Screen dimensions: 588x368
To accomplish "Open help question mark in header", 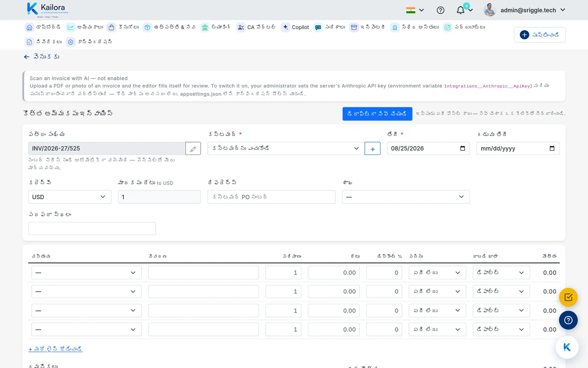I will (x=440, y=10).
